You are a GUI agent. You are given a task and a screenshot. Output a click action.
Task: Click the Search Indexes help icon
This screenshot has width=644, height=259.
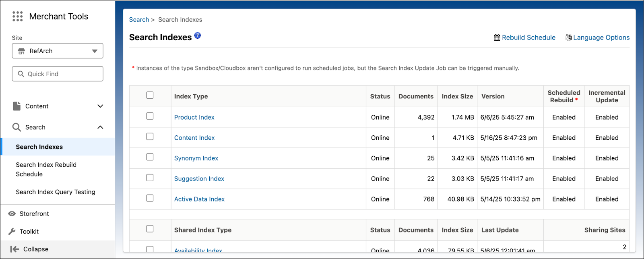tap(198, 35)
